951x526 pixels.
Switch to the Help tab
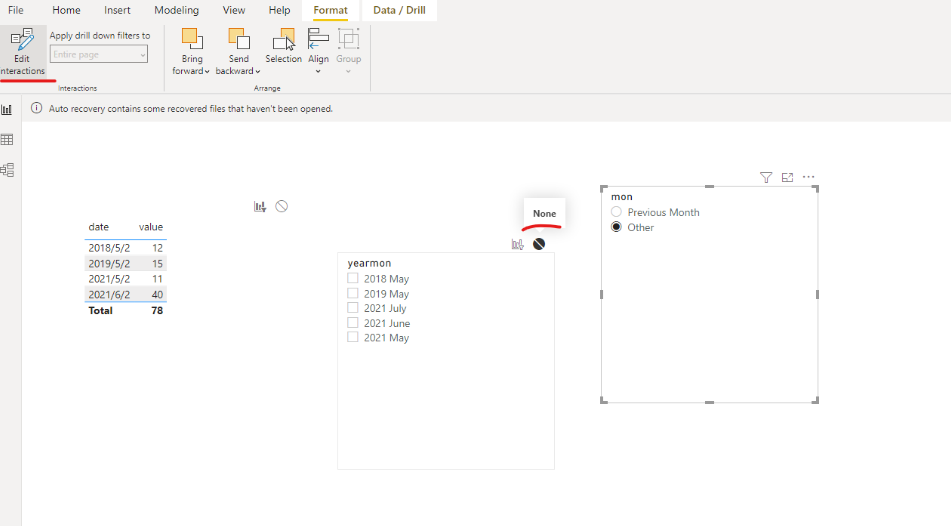click(280, 10)
